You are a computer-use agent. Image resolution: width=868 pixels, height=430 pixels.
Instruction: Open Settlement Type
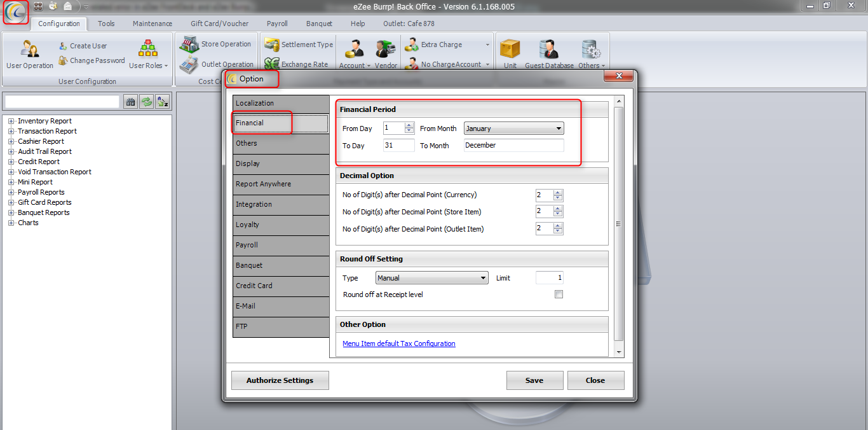coord(299,45)
